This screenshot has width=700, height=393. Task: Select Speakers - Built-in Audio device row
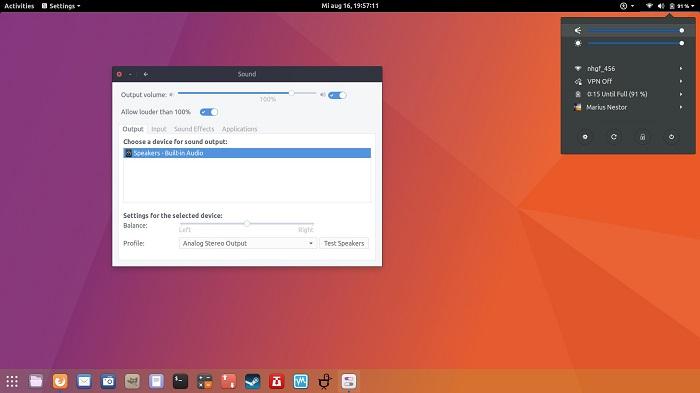point(247,153)
